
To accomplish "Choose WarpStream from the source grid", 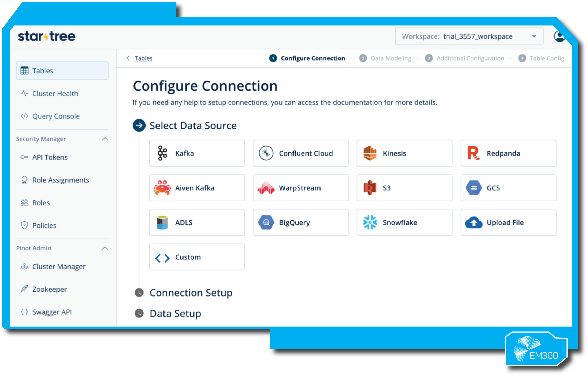I will click(300, 188).
